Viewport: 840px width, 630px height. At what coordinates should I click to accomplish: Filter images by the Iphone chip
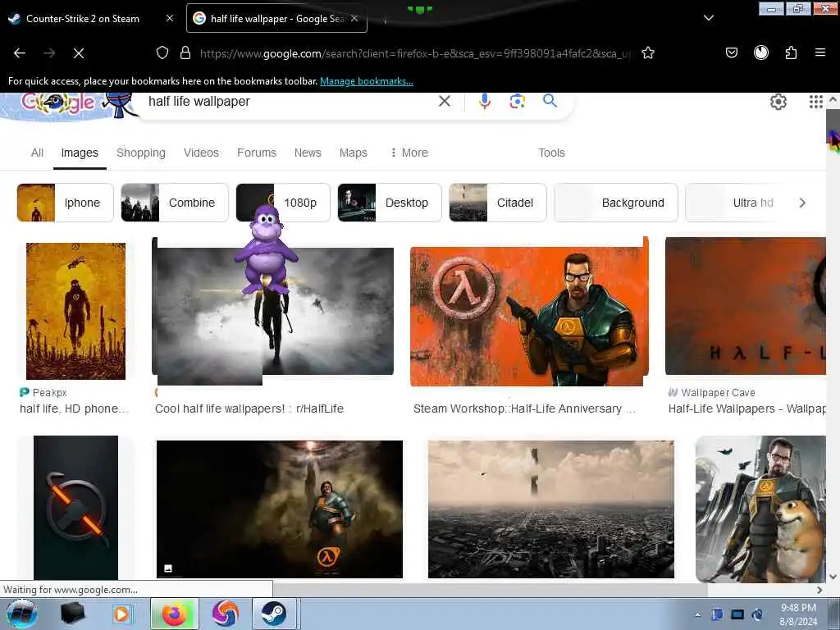(66, 203)
